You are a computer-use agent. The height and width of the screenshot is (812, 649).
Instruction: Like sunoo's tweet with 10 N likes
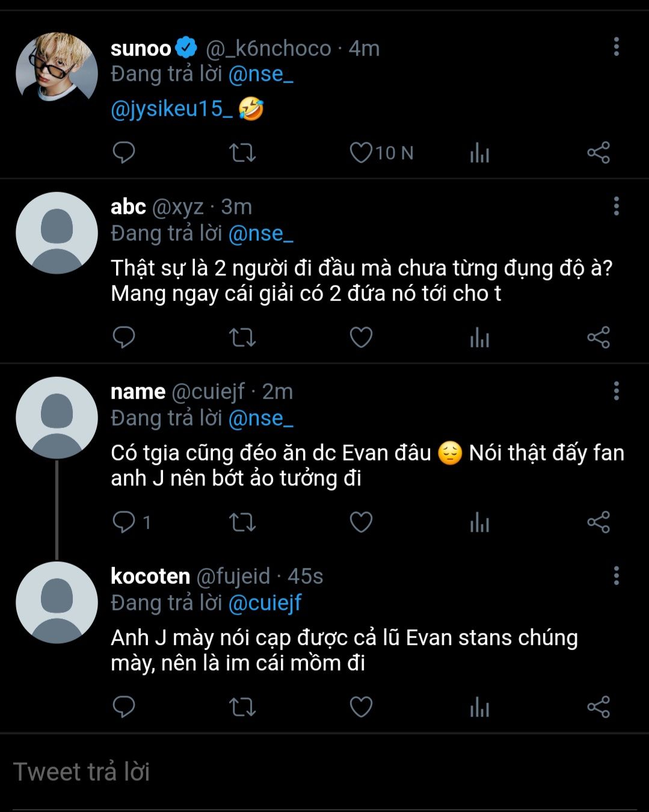(361, 153)
